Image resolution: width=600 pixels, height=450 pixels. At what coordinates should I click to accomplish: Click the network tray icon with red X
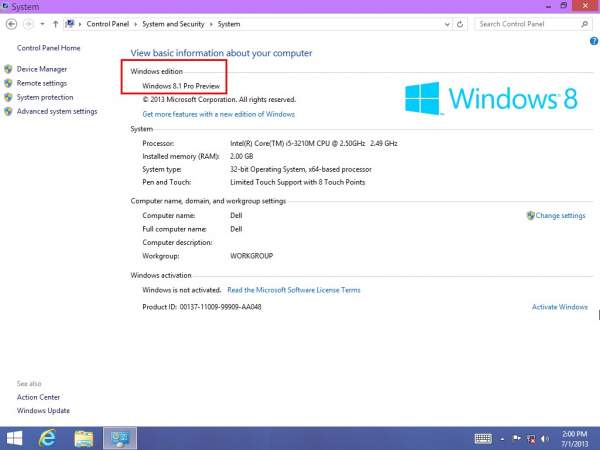(531, 439)
